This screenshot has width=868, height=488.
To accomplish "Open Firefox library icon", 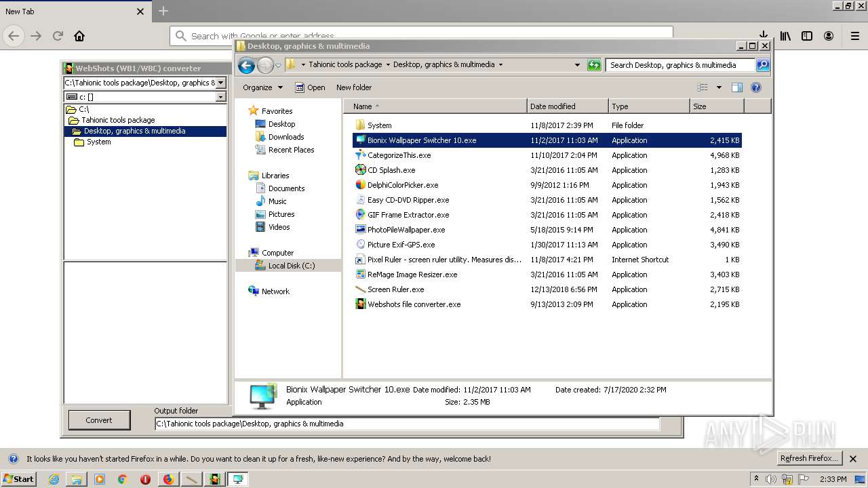I will 785,36.
